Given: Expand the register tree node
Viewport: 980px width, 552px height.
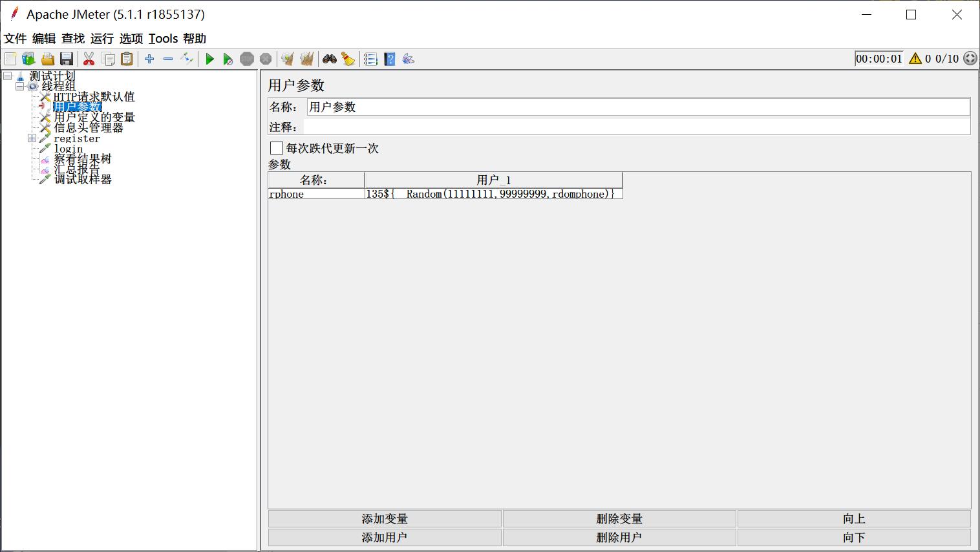Looking at the screenshot, I should pyautogui.click(x=32, y=138).
